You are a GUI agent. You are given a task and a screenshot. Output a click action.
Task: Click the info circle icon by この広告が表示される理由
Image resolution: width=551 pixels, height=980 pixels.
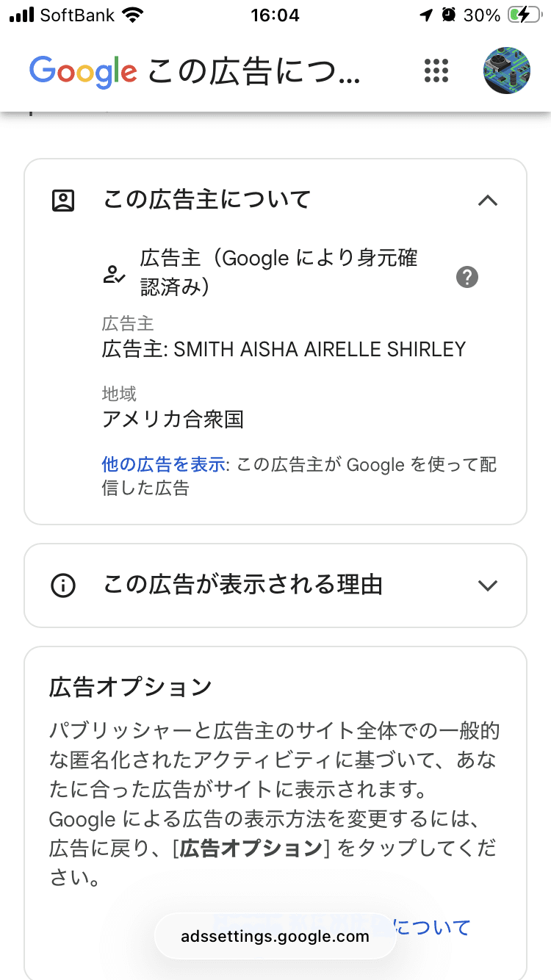[x=63, y=586]
